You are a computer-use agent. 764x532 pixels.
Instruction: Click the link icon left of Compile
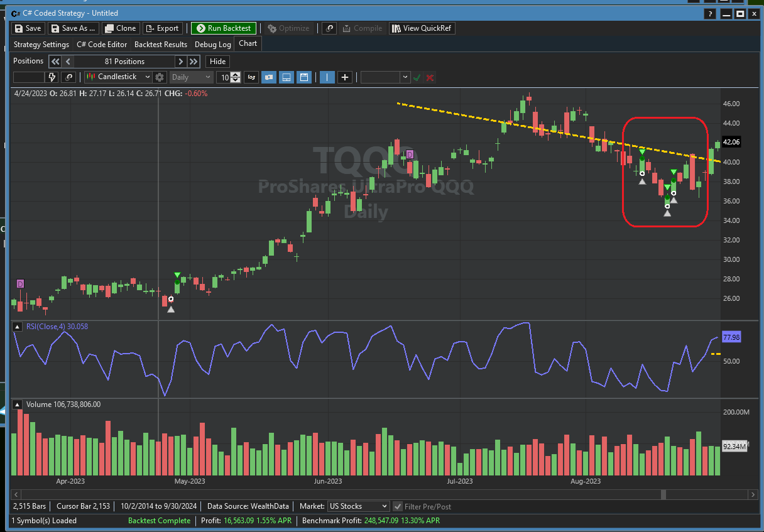coord(329,28)
